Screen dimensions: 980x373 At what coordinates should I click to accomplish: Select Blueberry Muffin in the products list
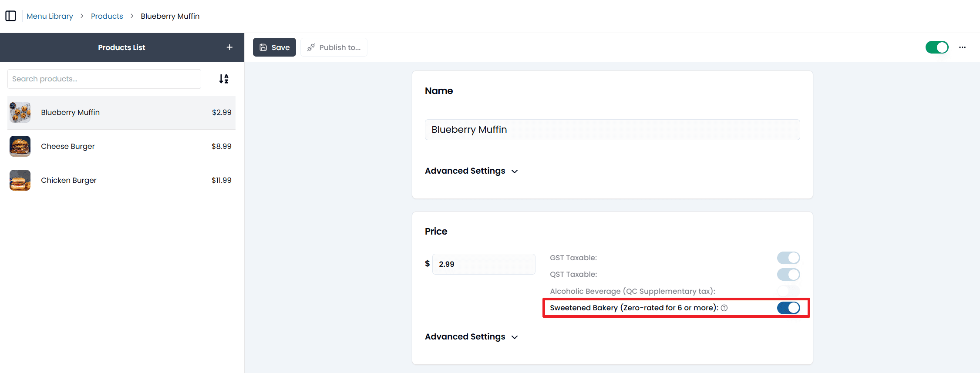(x=121, y=112)
